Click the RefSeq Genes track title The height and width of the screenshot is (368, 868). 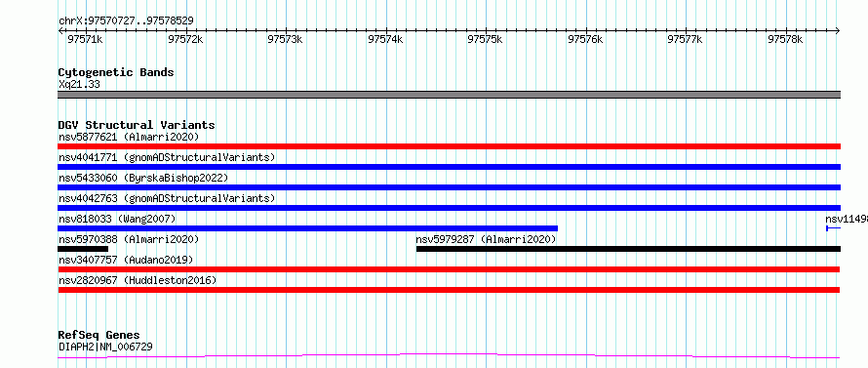99,336
